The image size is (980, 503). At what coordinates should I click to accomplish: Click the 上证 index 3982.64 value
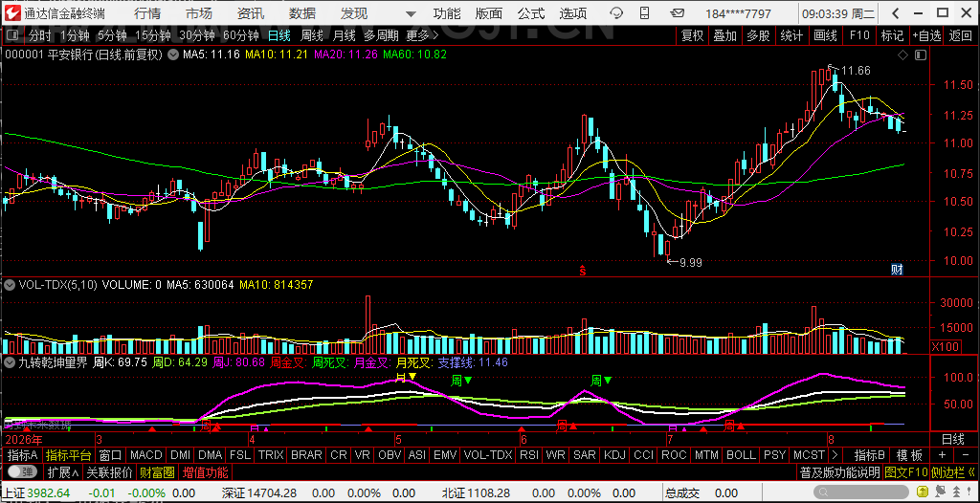click(48, 493)
